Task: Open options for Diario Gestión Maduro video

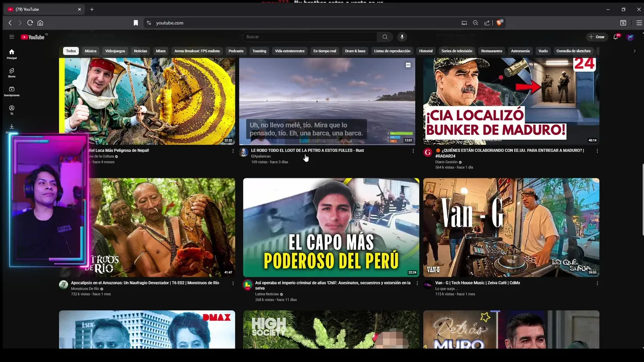Action: 597,151
